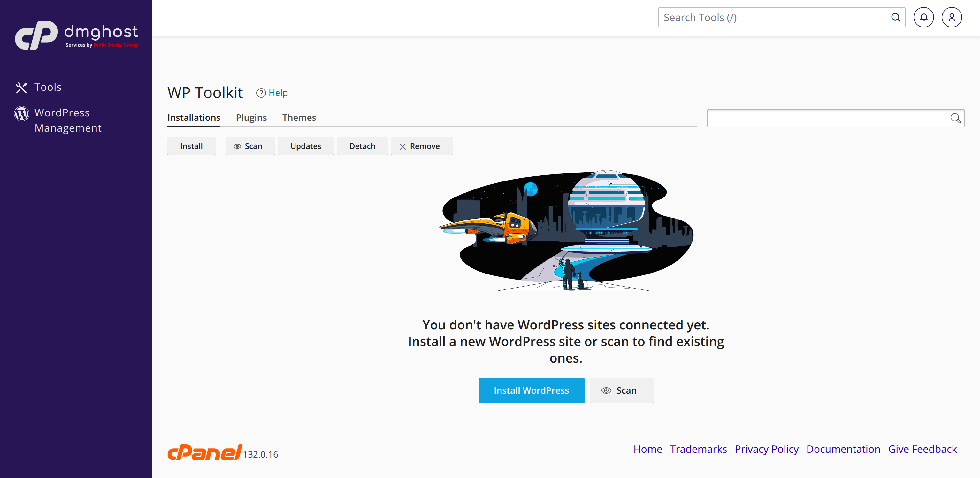Click the orange cPanel footer logo
The height and width of the screenshot is (478, 980).
[205, 452]
